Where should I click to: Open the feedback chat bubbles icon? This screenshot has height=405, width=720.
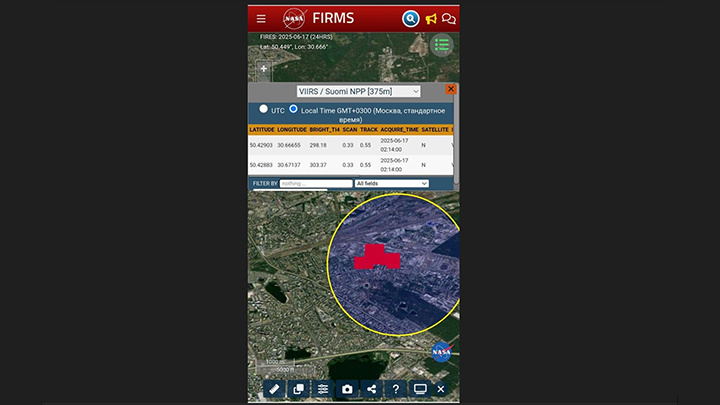pos(449,19)
